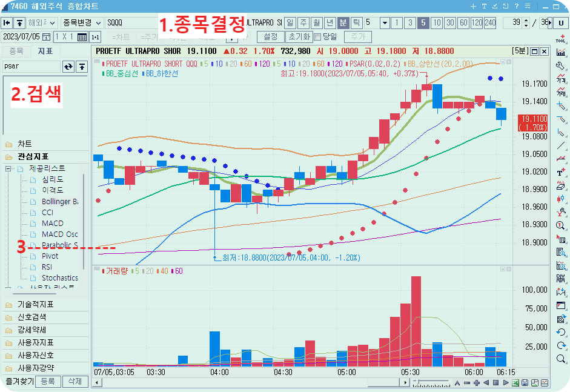Viewport: 570px width, 392px height.
Task: Click the ALL eraser icon
Action: pyautogui.click(x=560, y=185)
